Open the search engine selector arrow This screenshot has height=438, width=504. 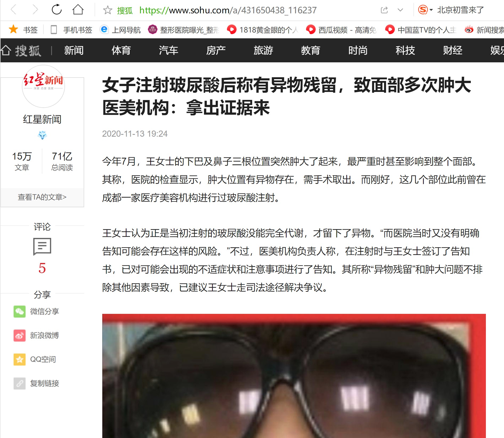[431, 10]
